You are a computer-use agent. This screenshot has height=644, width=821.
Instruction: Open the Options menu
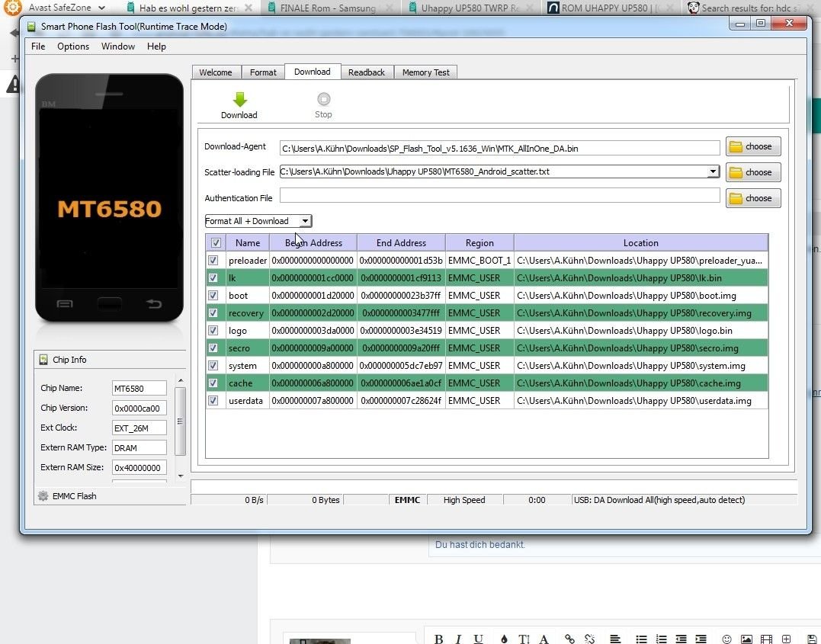[x=73, y=46]
